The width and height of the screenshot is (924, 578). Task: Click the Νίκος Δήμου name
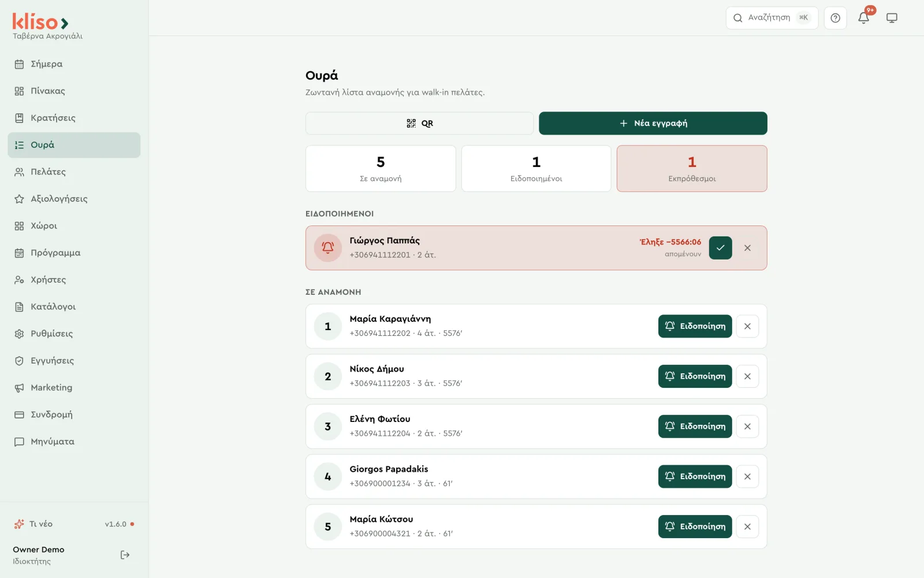pyautogui.click(x=377, y=369)
